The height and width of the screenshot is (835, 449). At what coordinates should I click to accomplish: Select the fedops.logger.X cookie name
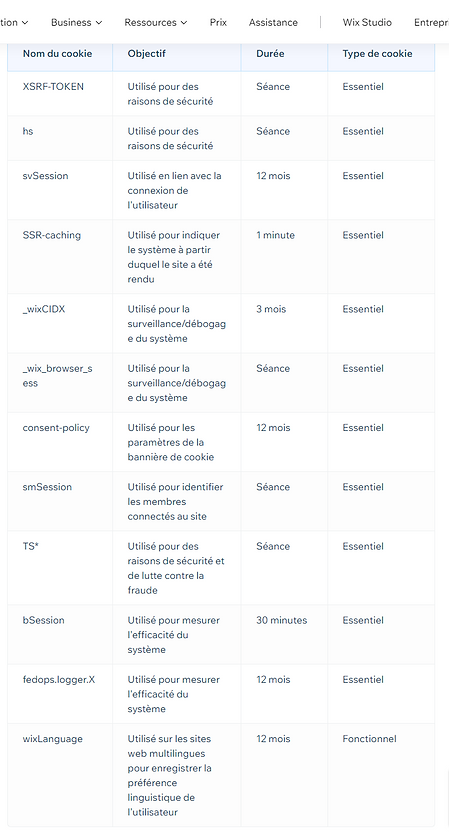click(59, 680)
